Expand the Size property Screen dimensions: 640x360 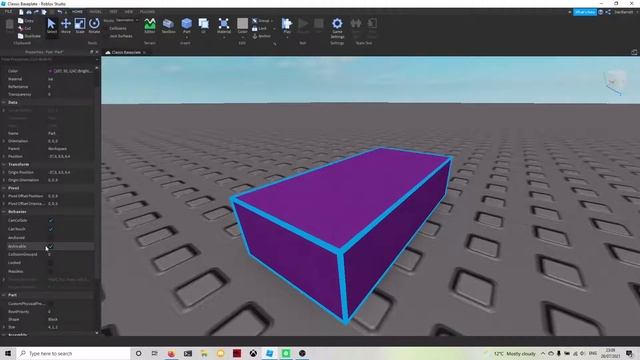4,327
